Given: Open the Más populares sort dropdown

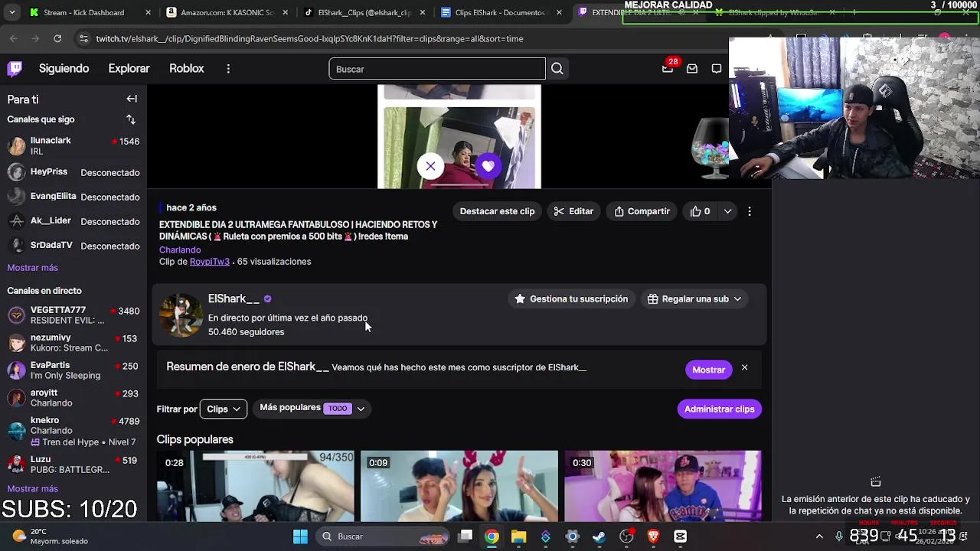Looking at the screenshot, I should click(312, 408).
